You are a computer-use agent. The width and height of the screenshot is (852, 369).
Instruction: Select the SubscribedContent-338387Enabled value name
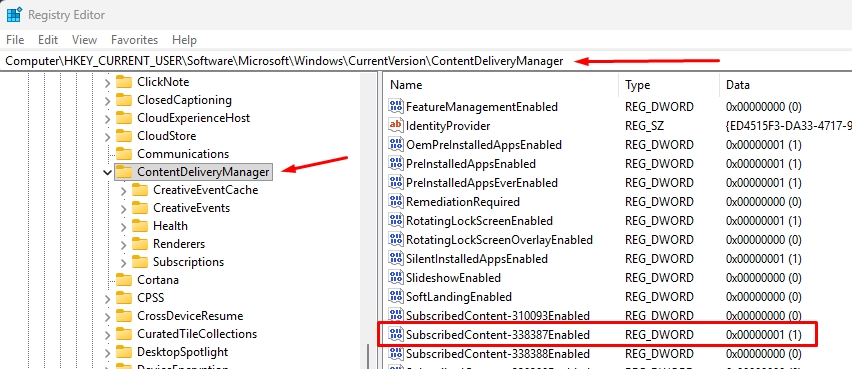(x=498, y=335)
